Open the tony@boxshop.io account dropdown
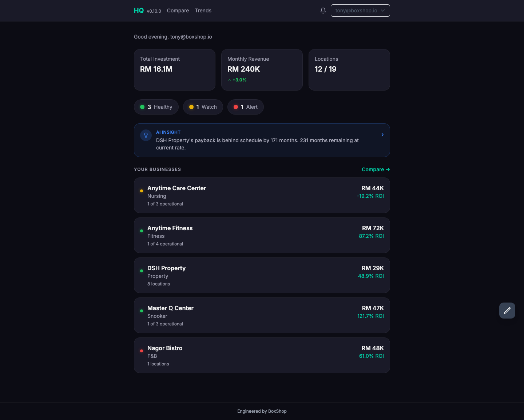The image size is (524, 420). tap(360, 11)
